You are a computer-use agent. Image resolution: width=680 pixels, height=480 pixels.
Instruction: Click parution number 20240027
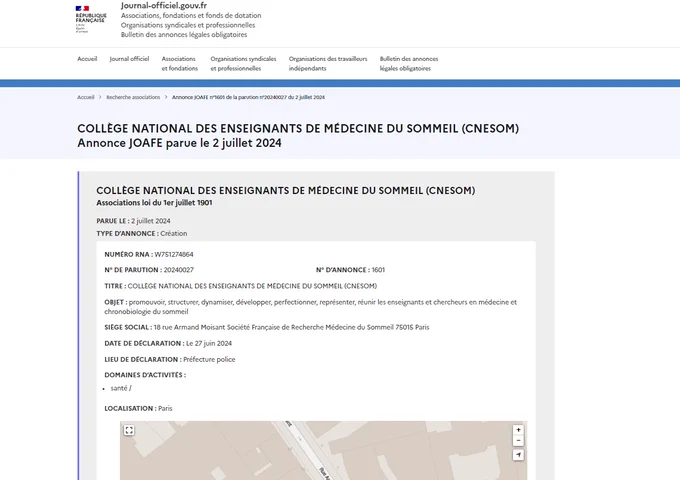[x=179, y=270]
